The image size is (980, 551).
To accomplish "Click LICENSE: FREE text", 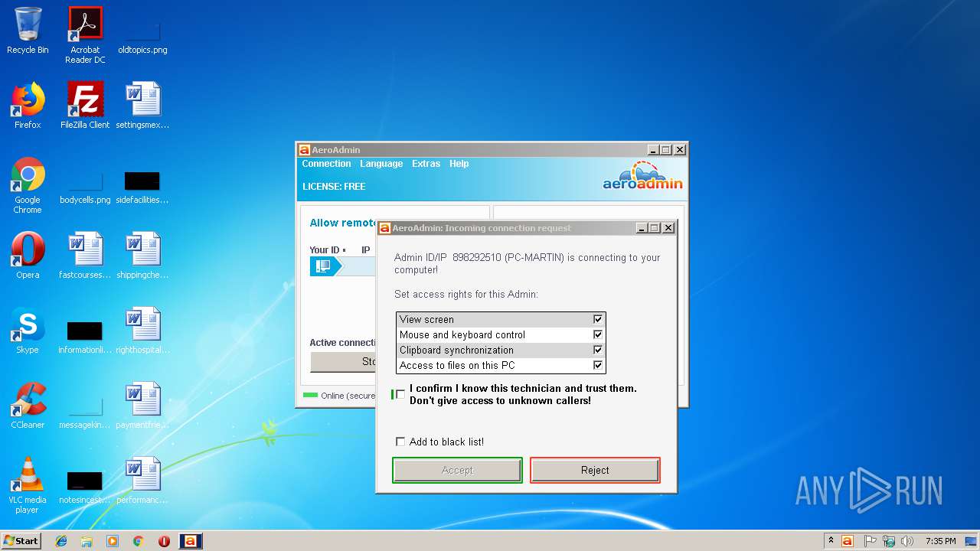I will [334, 186].
